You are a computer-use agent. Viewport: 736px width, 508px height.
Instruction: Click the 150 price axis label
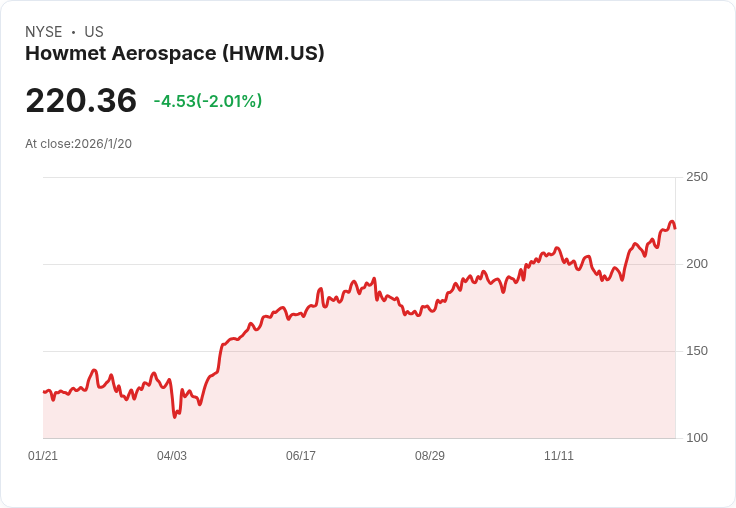click(x=697, y=351)
